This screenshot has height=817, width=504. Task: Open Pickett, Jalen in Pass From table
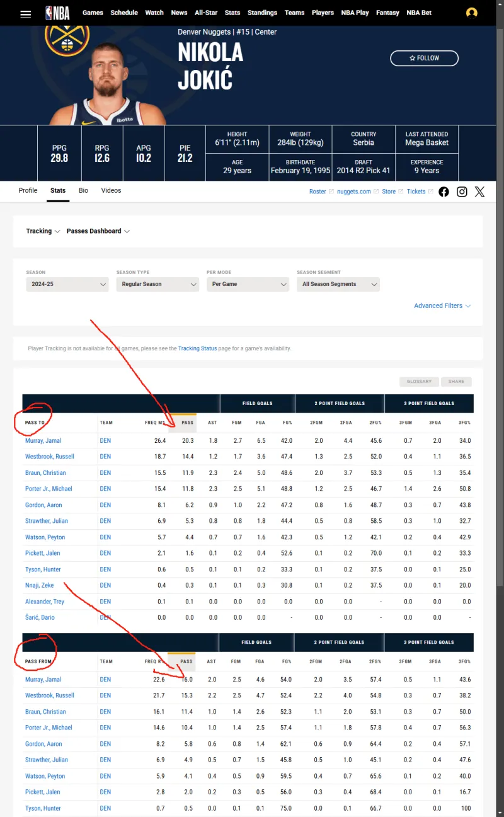[x=42, y=792]
